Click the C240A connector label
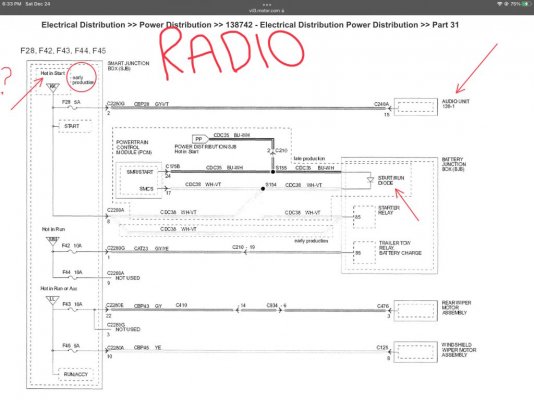Screen dimensions: 534x400 pos(381,104)
